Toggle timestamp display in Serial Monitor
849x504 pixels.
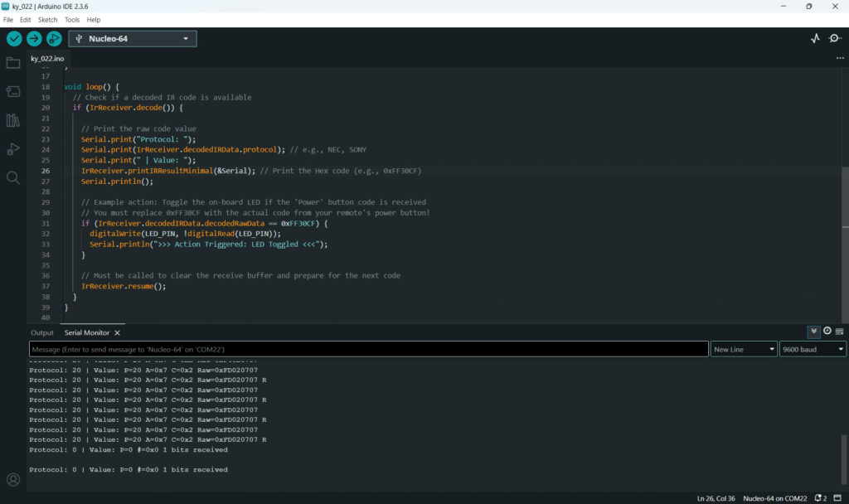click(x=827, y=332)
